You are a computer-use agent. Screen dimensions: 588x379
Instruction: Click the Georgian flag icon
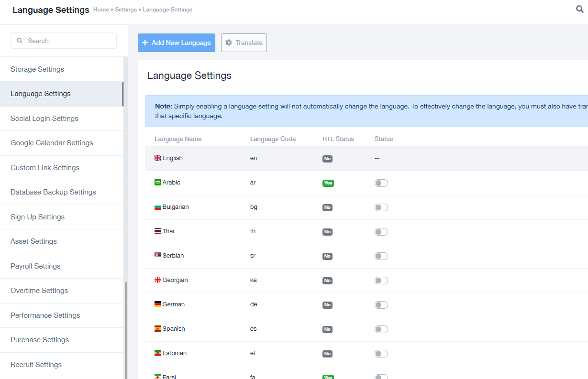157,280
